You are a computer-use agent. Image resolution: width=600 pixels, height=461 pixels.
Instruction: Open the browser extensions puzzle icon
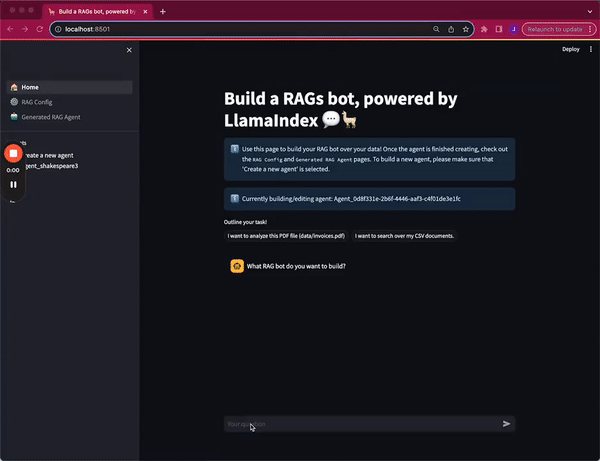(484, 29)
